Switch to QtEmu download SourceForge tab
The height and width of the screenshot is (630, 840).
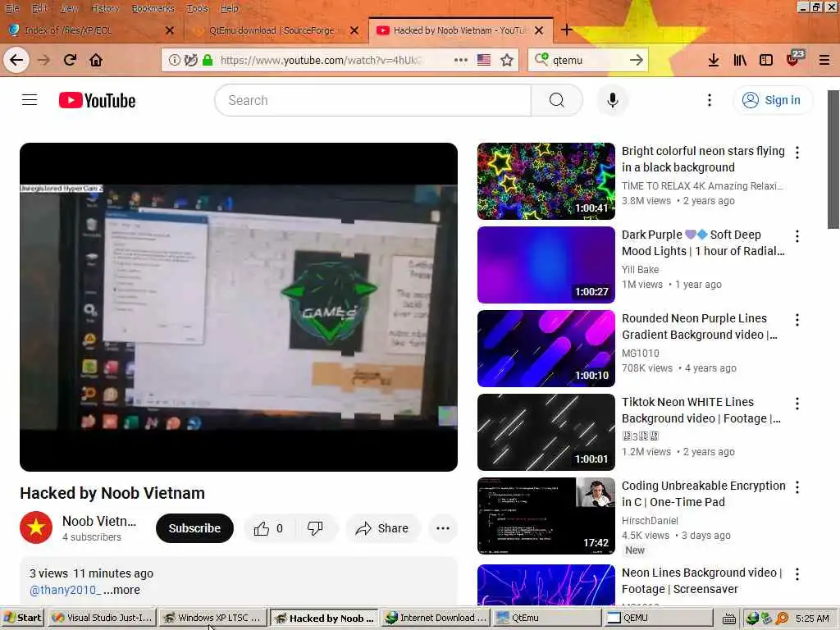pos(271,30)
